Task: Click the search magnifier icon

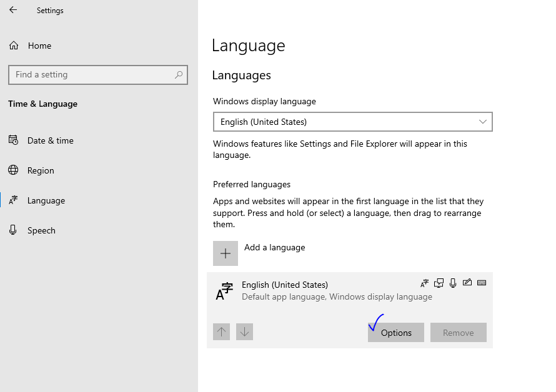Action: (x=179, y=75)
